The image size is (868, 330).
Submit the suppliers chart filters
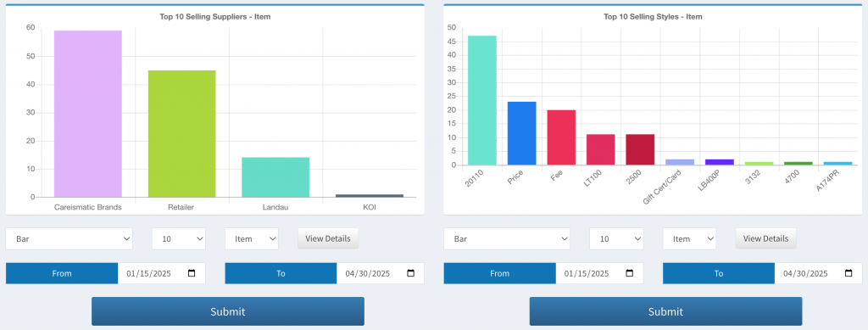click(228, 311)
